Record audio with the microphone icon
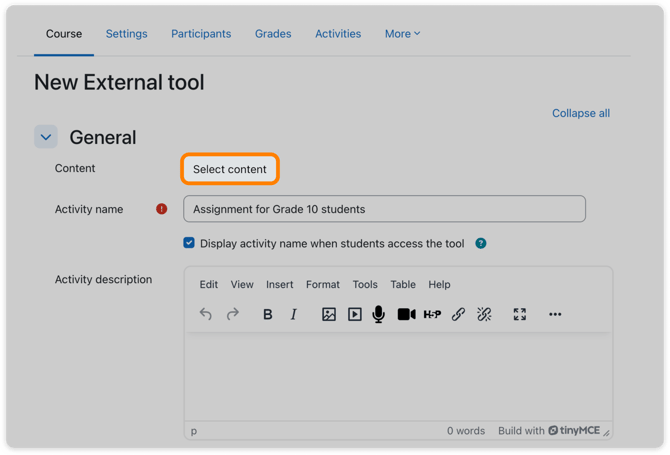The height and width of the screenshot is (455, 670). pos(379,314)
